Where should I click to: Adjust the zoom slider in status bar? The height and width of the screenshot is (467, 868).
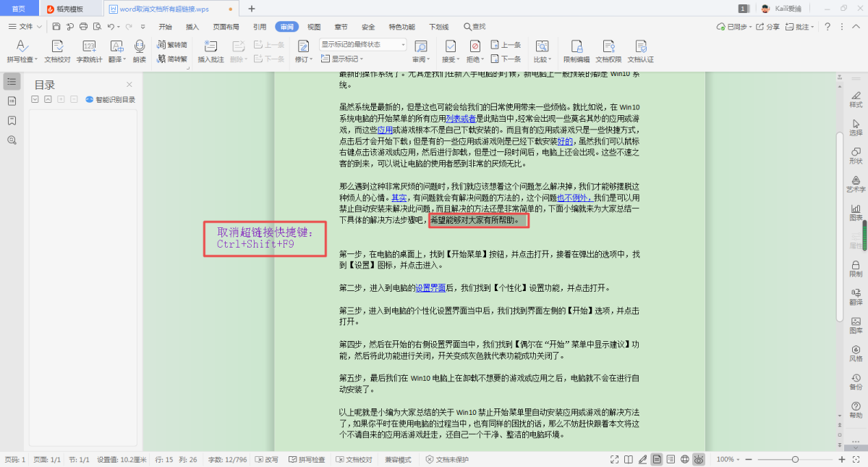tap(795, 460)
